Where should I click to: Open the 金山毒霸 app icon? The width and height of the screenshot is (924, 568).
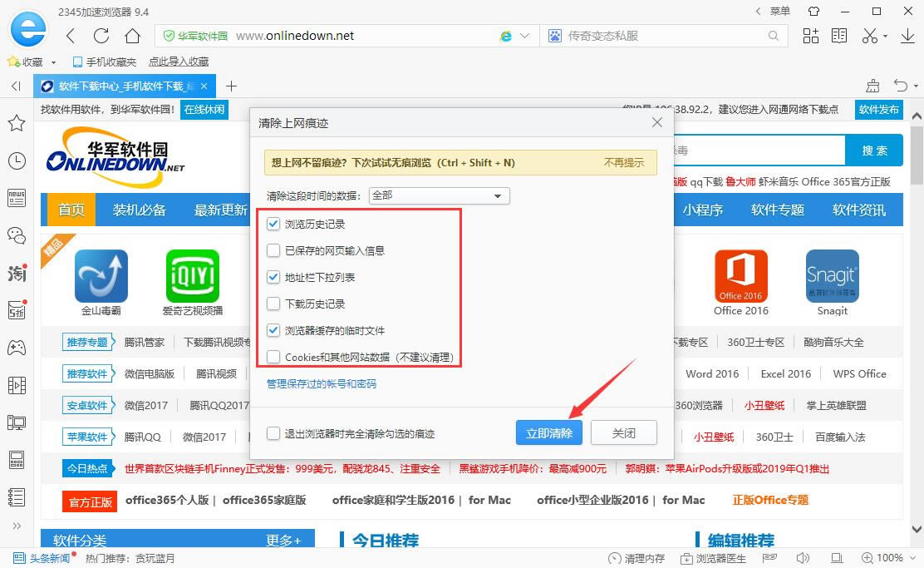click(101, 276)
